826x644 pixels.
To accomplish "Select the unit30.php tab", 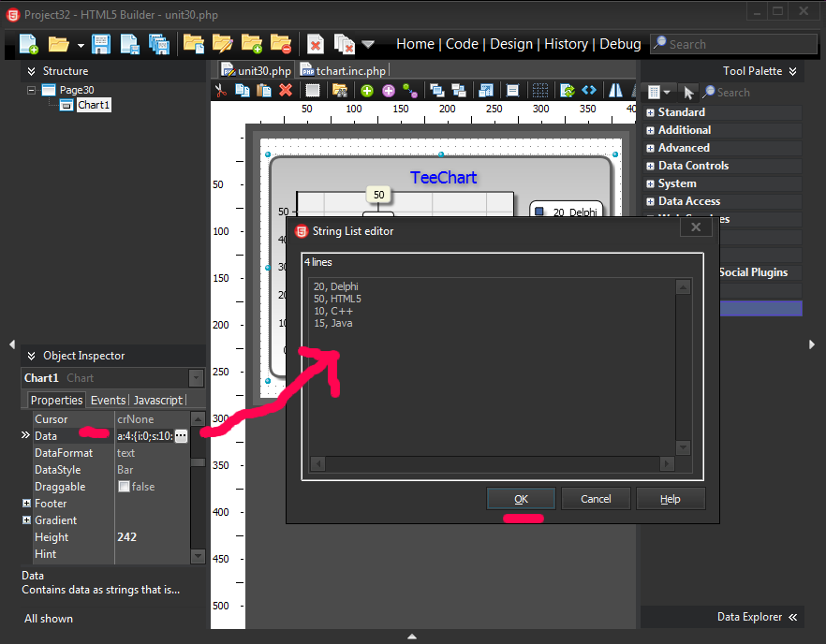I will [256, 70].
